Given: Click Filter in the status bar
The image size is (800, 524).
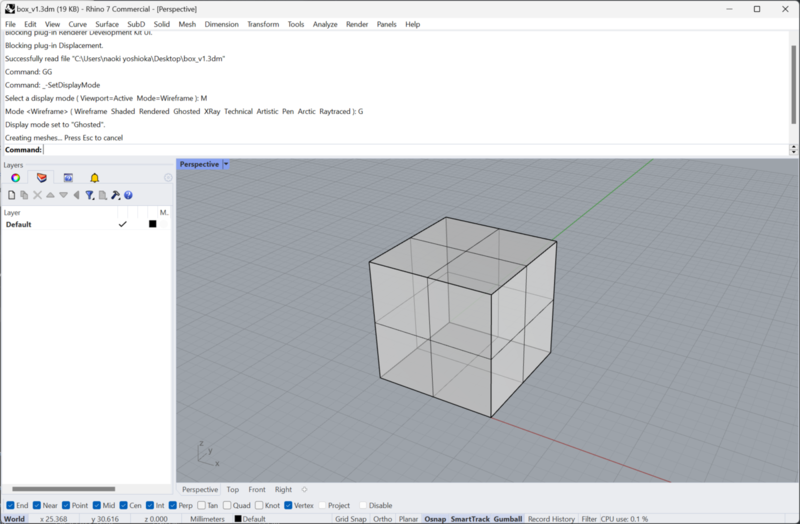Looking at the screenshot, I should [589, 519].
